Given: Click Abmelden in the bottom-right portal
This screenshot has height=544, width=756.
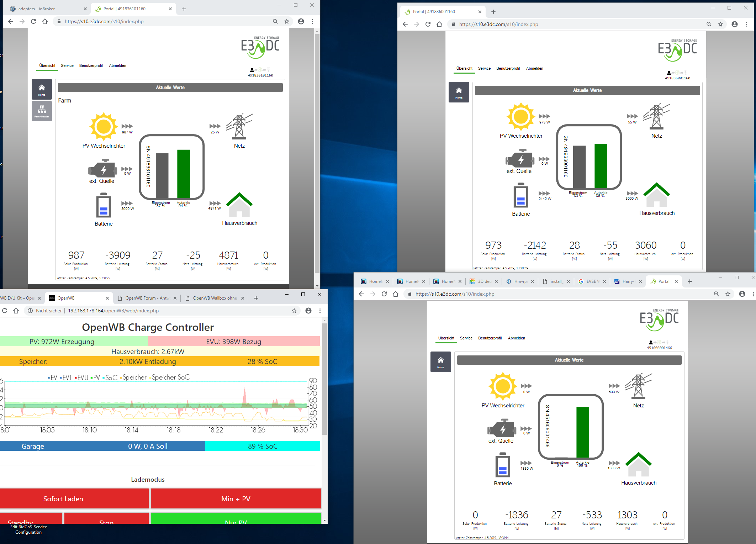Looking at the screenshot, I should click(x=516, y=338).
